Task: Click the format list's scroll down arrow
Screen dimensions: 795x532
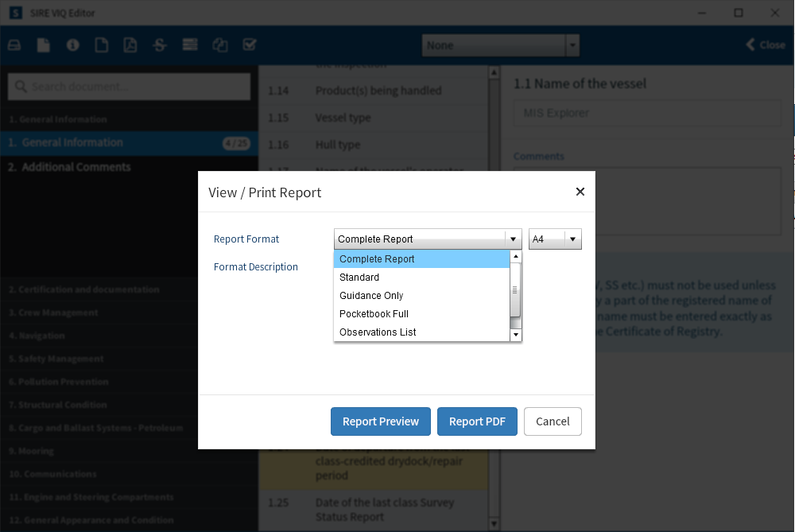Action: pyautogui.click(x=516, y=335)
